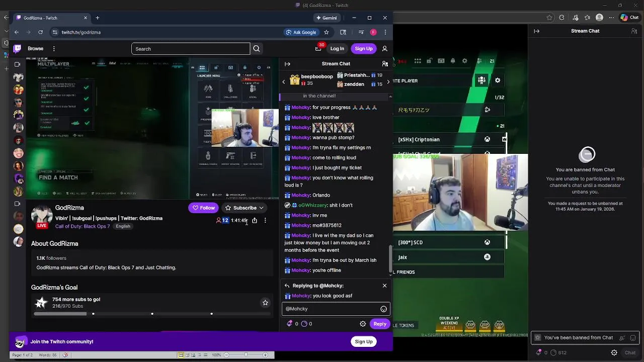The height and width of the screenshot is (362, 644).
Task: Send the reply with Reply button
Action: pyautogui.click(x=380, y=324)
